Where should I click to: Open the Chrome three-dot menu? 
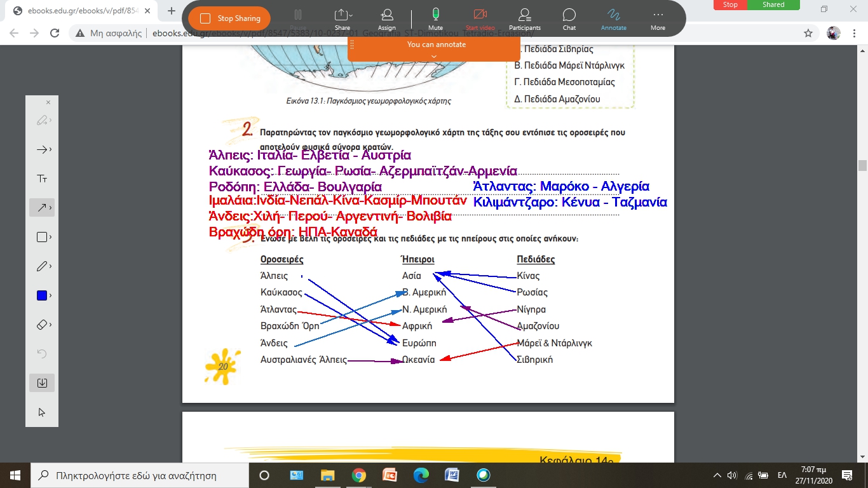pos(854,33)
